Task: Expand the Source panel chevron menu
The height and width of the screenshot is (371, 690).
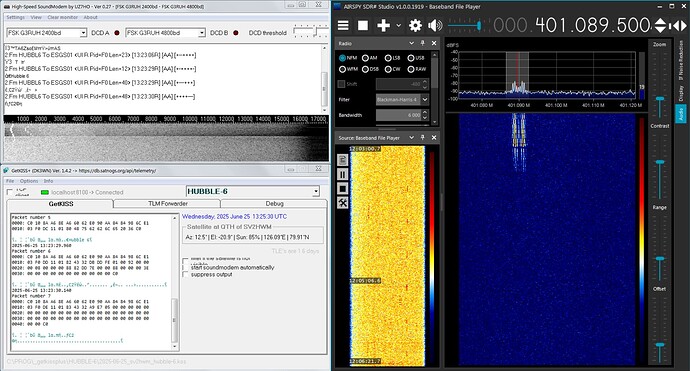Action: tap(411, 138)
